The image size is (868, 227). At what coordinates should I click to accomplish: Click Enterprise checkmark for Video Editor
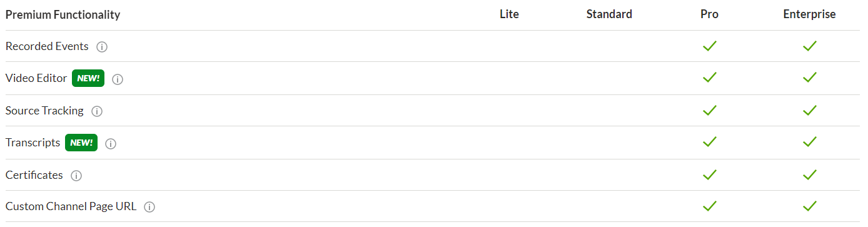810,78
